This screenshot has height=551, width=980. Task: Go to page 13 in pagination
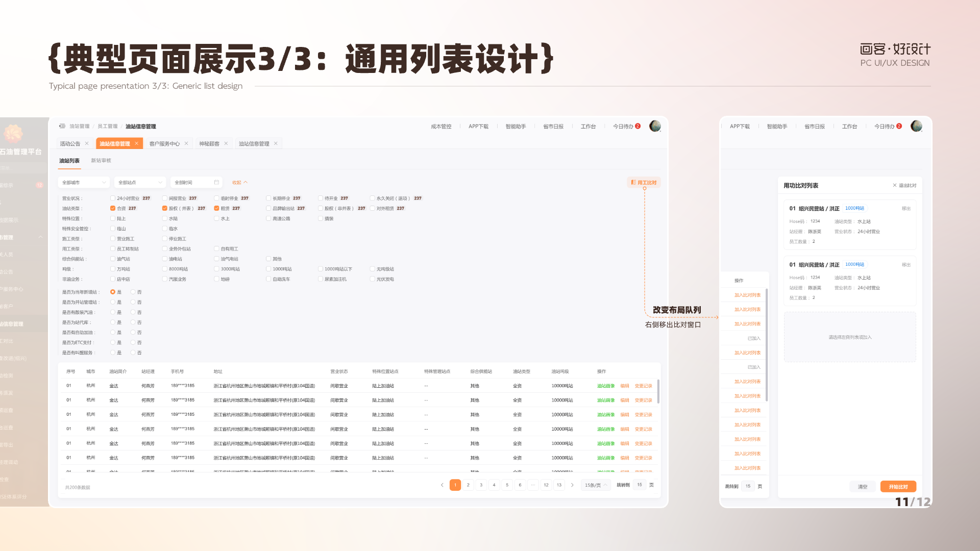[x=559, y=485]
